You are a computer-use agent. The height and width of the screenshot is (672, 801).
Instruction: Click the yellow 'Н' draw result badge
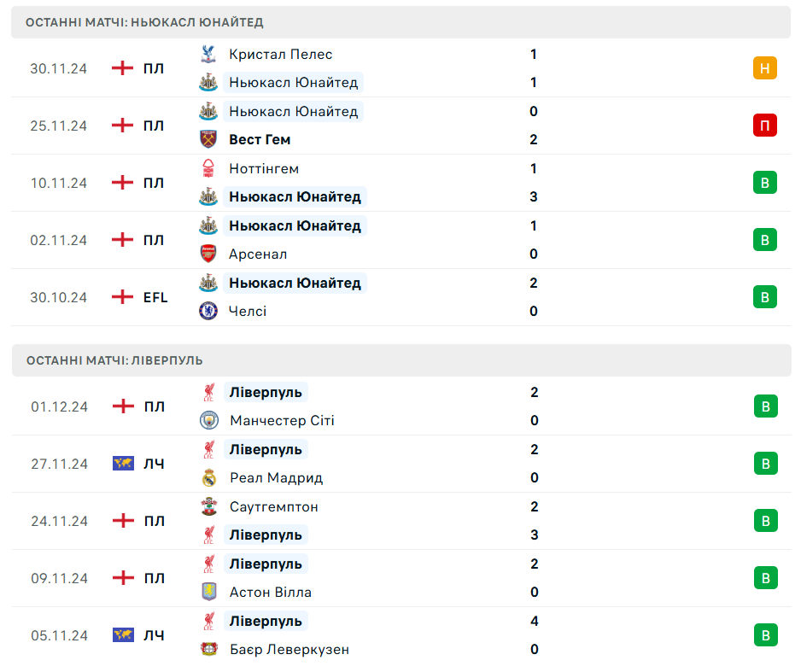(x=764, y=68)
